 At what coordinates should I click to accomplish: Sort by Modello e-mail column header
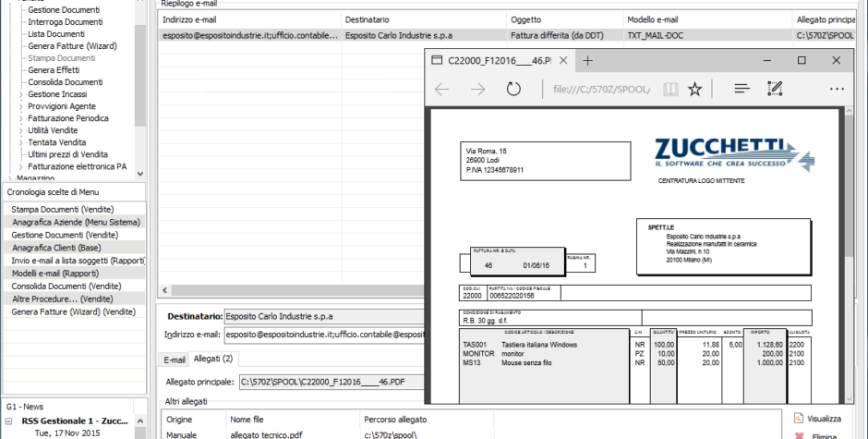pyautogui.click(x=708, y=19)
